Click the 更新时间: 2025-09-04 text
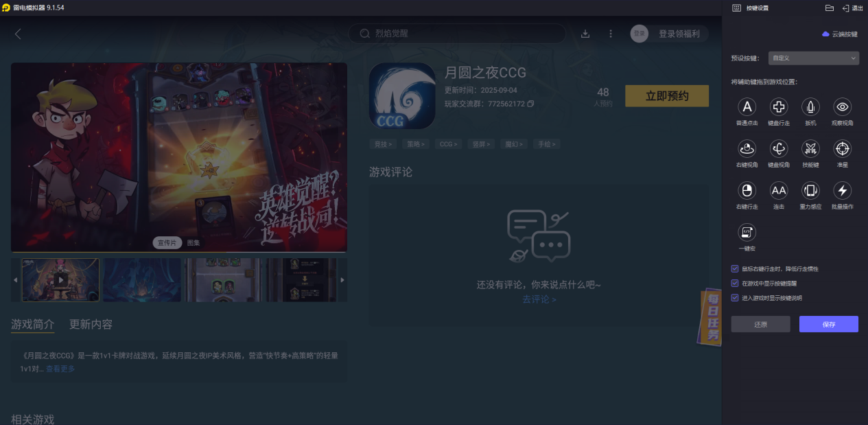 tap(481, 91)
